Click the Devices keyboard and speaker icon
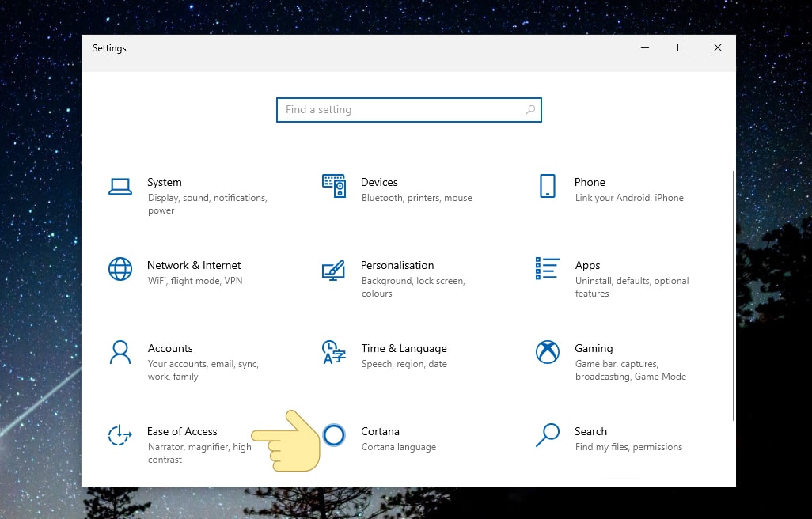 334,186
